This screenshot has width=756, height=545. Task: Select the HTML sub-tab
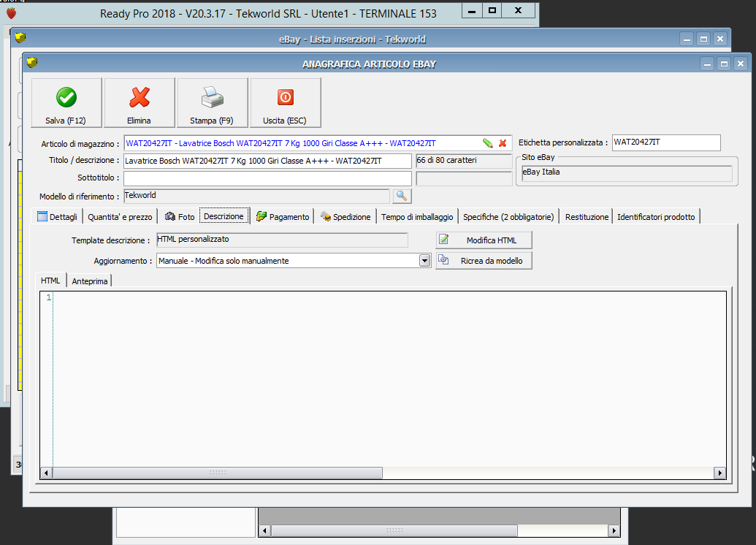pyautogui.click(x=50, y=281)
